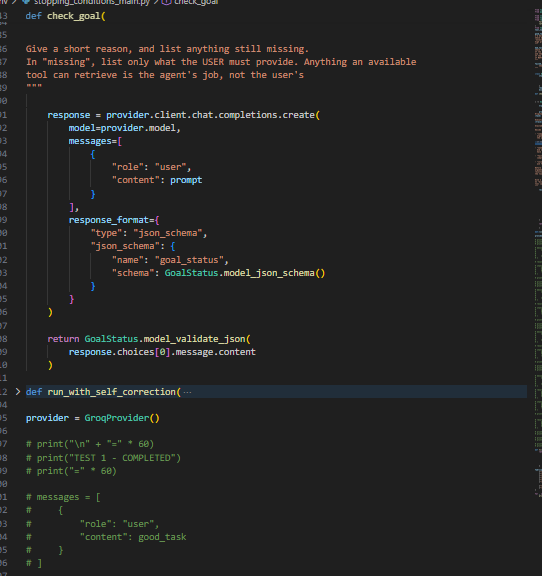
Task: Click the 'GroqProvider()' constructor call
Action: [x=122, y=418]
